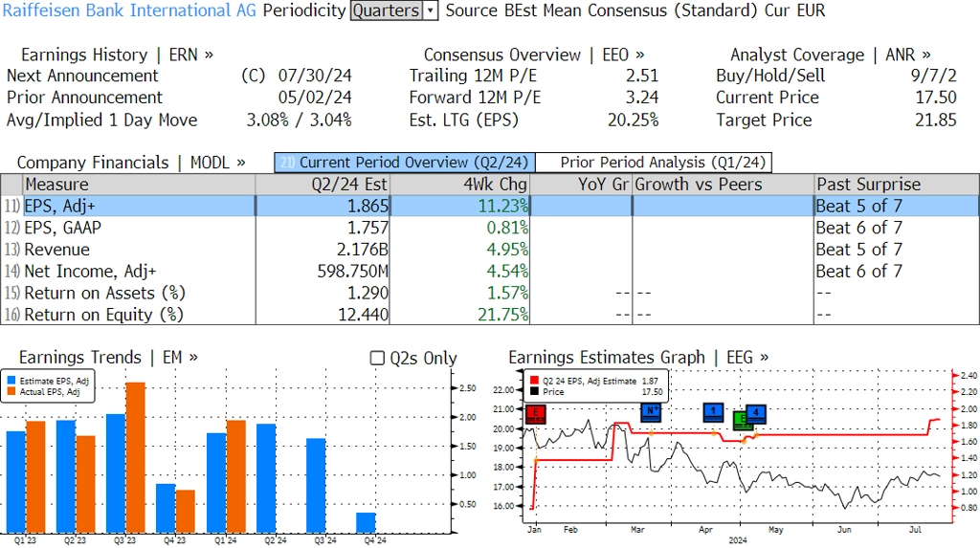Open Analyst Coverage ANR link

[831, 55]
